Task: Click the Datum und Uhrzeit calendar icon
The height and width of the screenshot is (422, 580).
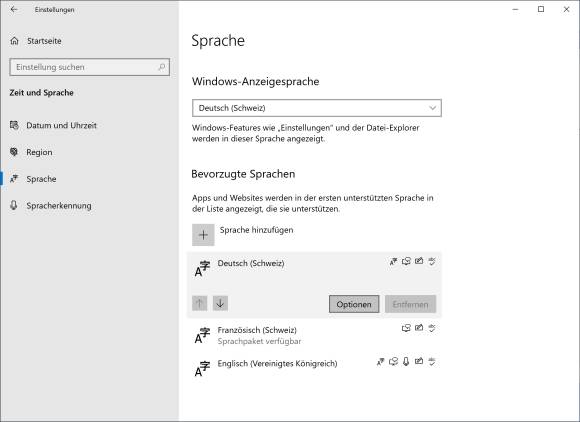Action: click(14, 125)
